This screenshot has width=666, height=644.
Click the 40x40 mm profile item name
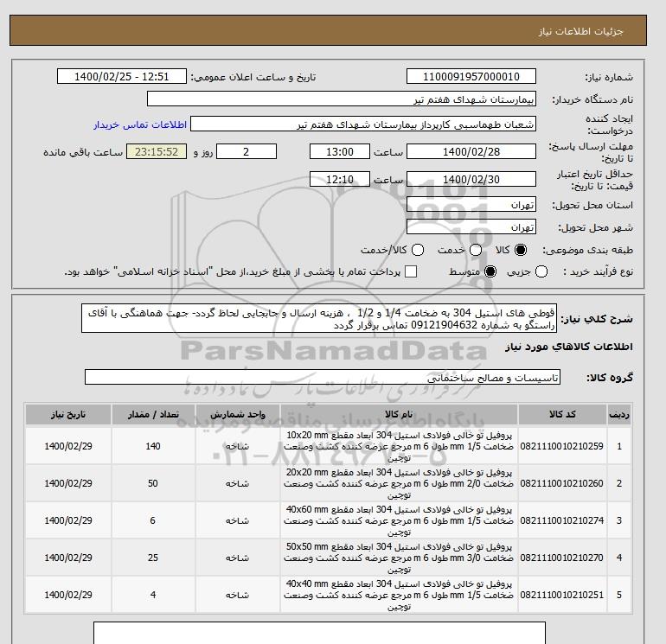coord(399,596)
